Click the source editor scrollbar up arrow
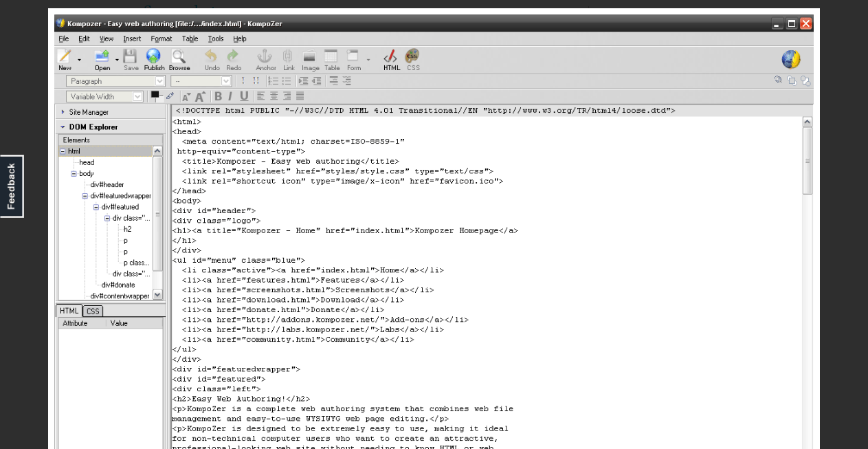This screenshot has height=449, width=868. [808, 122]
